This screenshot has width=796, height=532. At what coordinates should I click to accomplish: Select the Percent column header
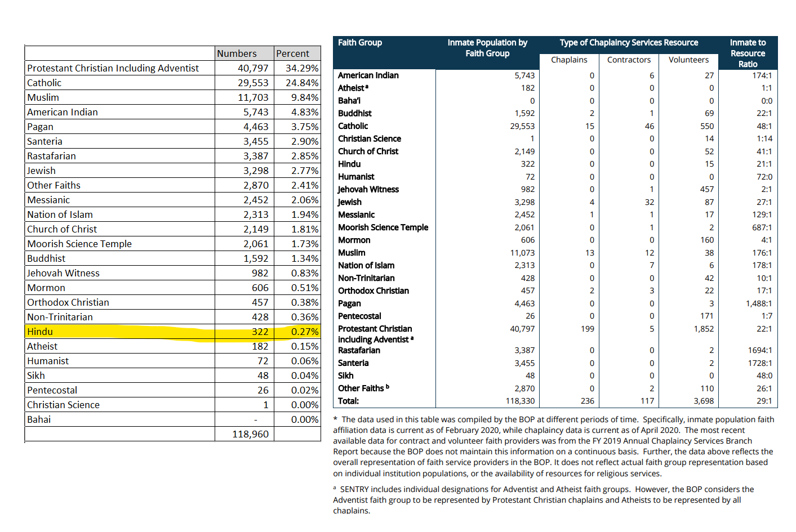[x=292, y=53]
